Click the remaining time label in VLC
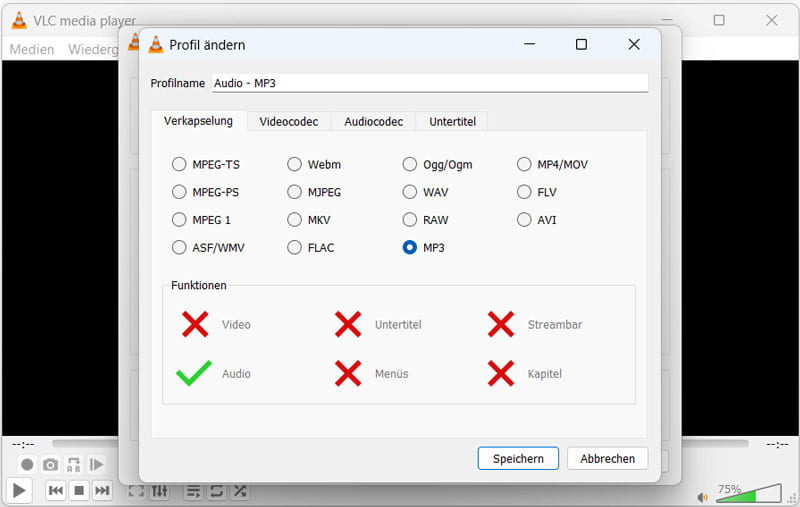The height and width of the screenshot is (507, 800). 777,445
